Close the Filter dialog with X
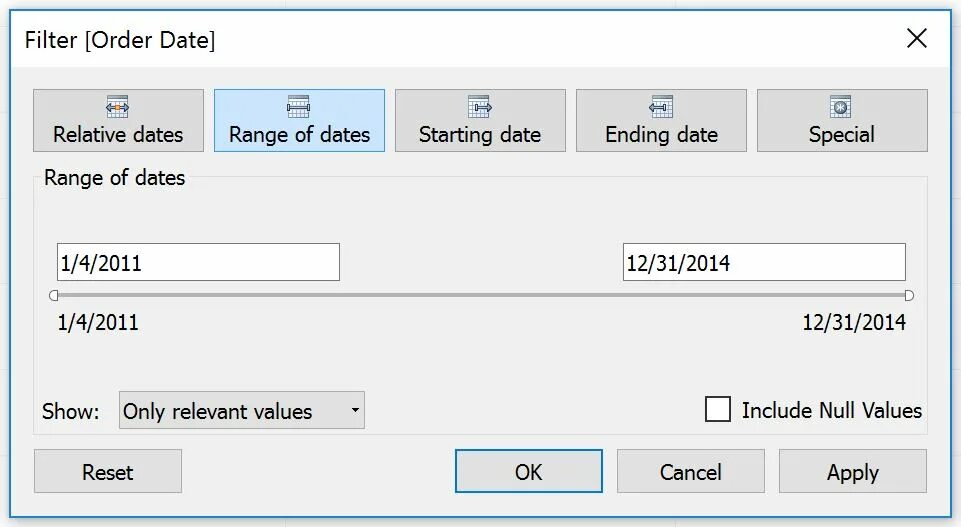961x527 pixels. pyautogui.click(x=916, y=39)
